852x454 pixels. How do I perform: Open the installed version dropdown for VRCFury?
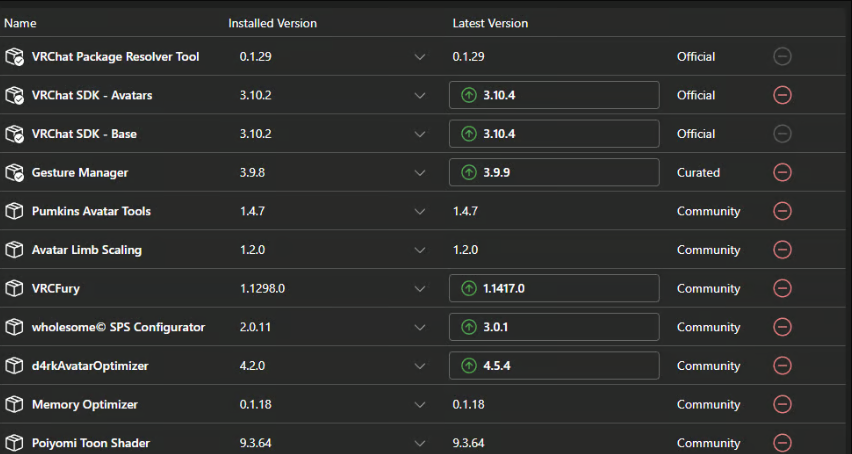point(420,289)
